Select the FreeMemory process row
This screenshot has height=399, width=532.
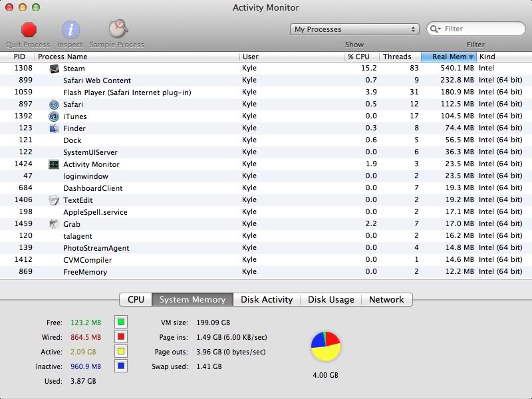click(x=266, y=272)
